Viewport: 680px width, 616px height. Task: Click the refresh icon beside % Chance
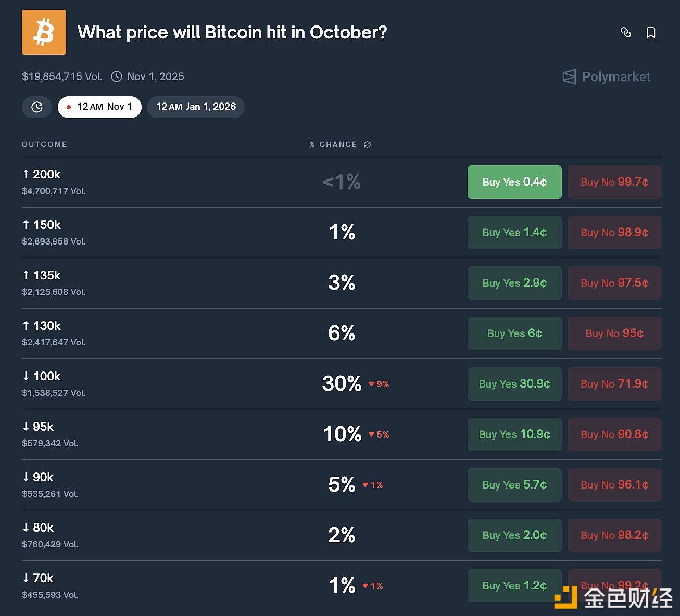(x=368, y=144)
